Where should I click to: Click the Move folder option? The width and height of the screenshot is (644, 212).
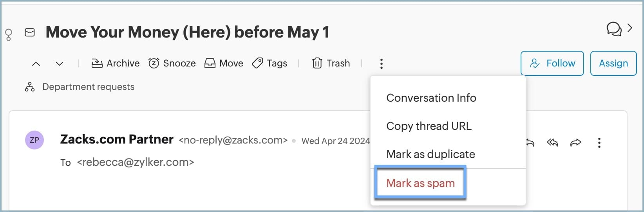(x=224, y=63)
